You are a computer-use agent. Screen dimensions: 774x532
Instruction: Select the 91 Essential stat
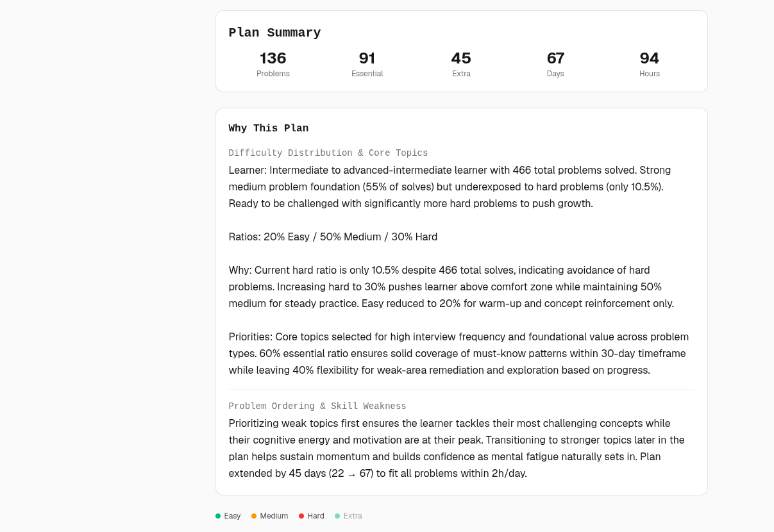coord(367,64)
